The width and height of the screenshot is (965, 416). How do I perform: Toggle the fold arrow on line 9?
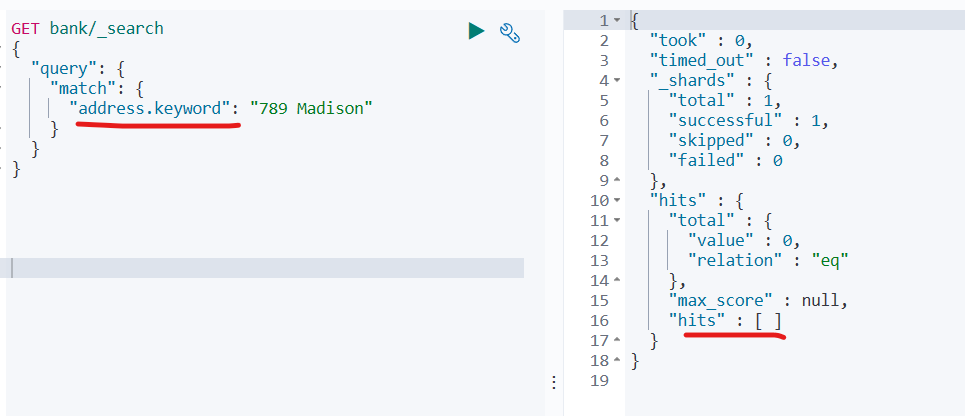[617, 181]
